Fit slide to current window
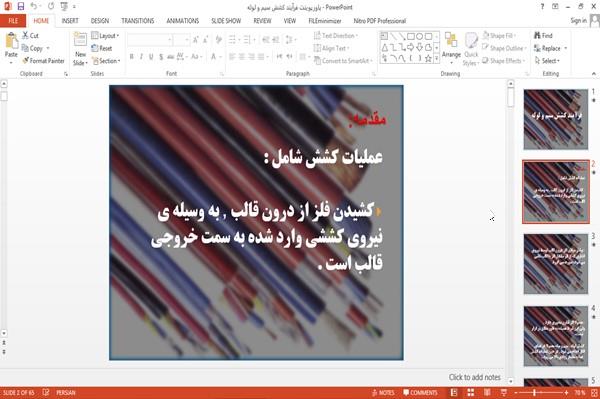The height and width of the screenshot is (399, 600). pyautogui.click(x=594, y=392)
